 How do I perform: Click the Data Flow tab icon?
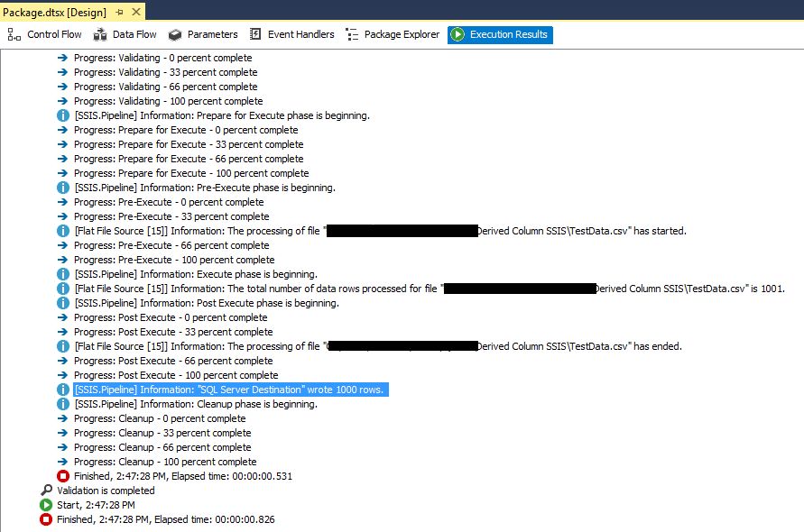pos(100,35)
